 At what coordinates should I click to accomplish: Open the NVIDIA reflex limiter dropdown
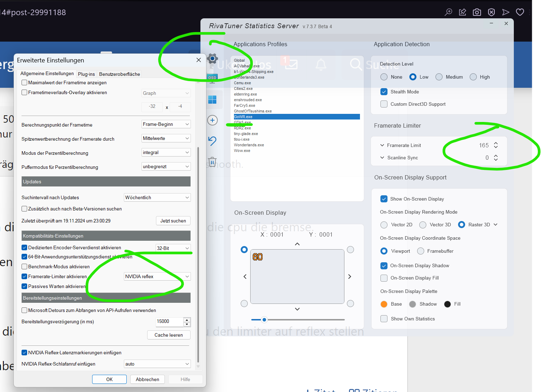pos(157,276)
